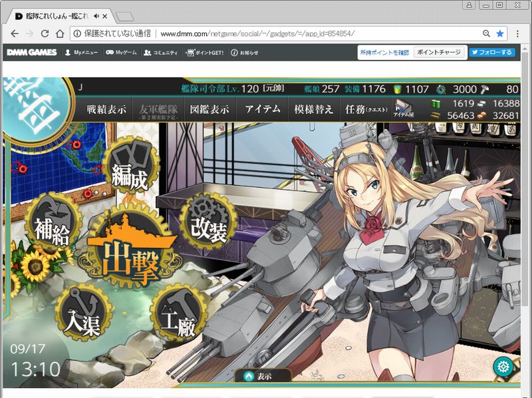This screenshot has width=532, height=398.
Task: Open the ポイントGET! link
Action: click(x=205, y=53)
